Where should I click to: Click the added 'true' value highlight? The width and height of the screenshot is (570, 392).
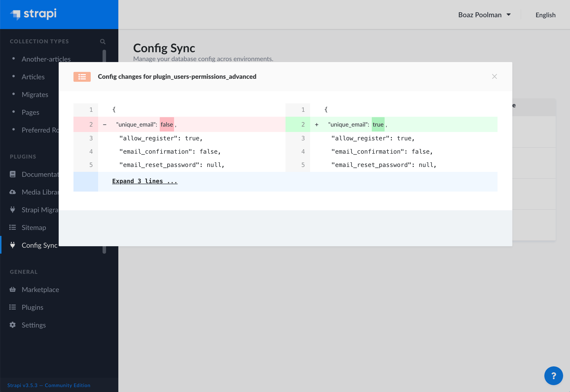(378, 125)
